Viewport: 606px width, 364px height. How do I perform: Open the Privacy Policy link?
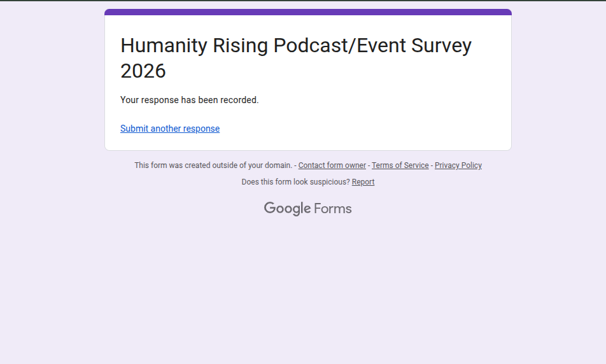[x=458, y=165]
